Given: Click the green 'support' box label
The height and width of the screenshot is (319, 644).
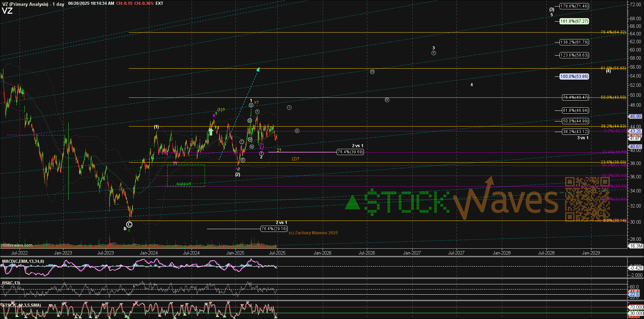Looking at the screenshot, I should coord(184,184).
